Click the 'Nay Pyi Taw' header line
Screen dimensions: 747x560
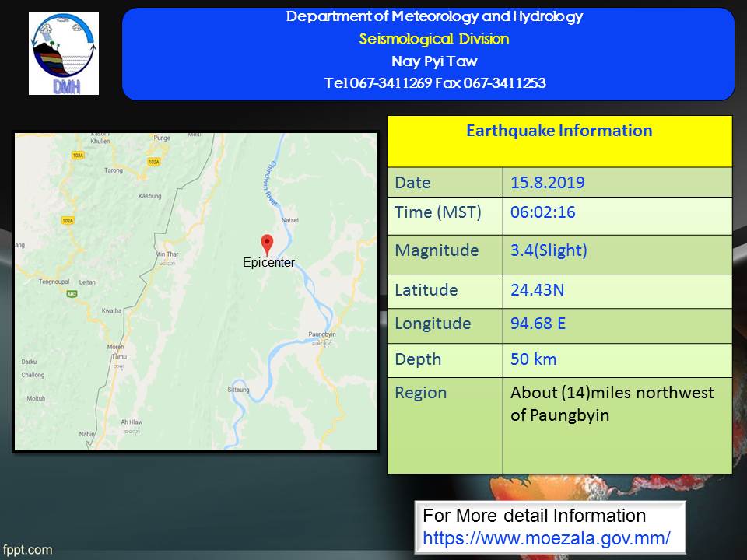434,61
